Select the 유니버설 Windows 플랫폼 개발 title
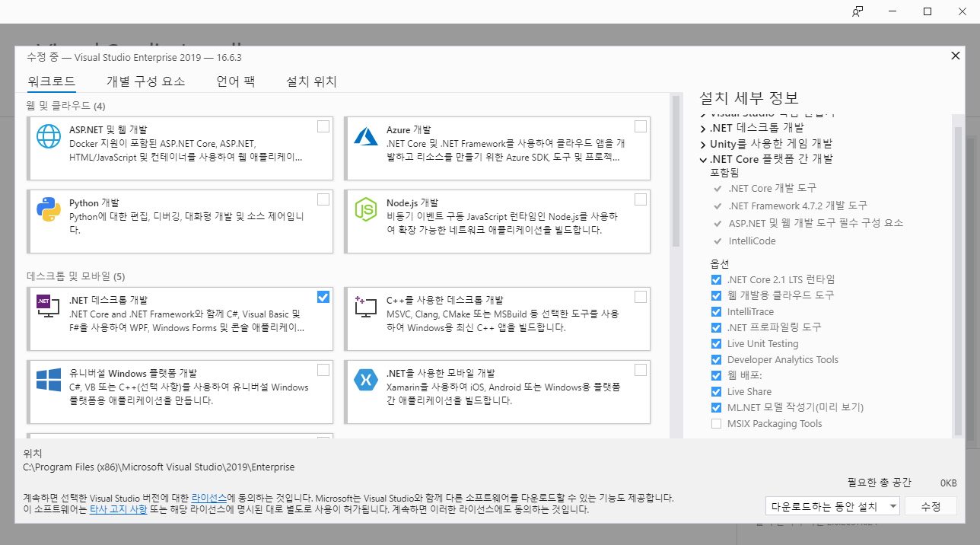Screen dimensions: 980x545 133,374
